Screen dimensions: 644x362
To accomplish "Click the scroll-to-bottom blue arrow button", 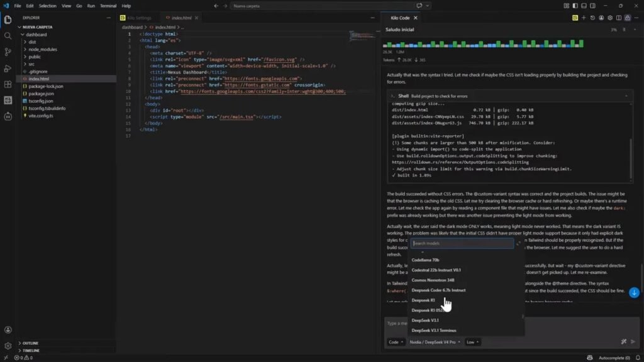I will pyautogui.click(x=634, y=293).
